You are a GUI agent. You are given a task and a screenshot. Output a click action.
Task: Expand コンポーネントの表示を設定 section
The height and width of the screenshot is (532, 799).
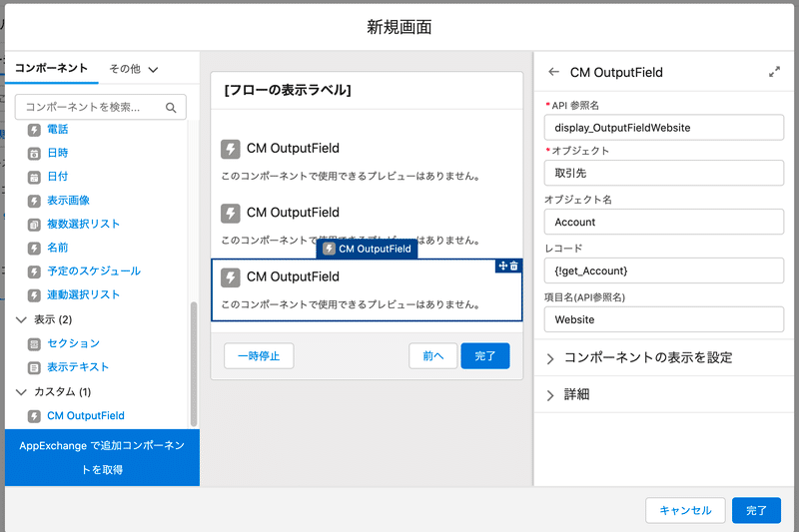coord(550,357)
